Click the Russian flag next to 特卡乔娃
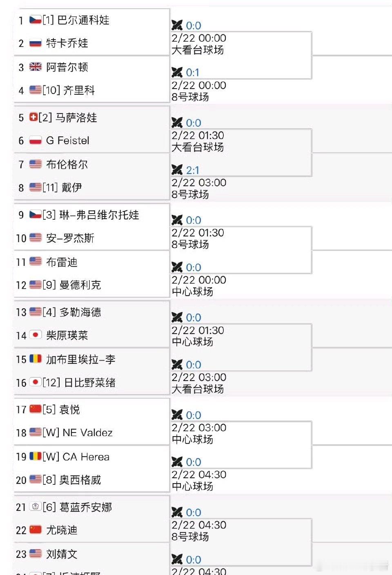 [x=34, y=43]
